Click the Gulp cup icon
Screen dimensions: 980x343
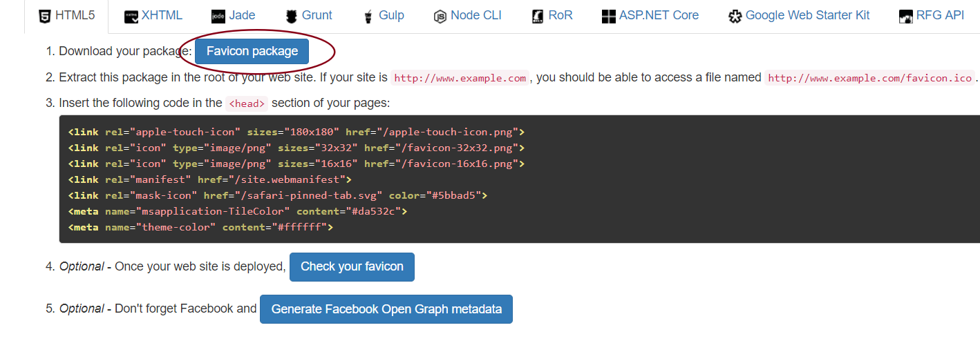tap(368, 17)
